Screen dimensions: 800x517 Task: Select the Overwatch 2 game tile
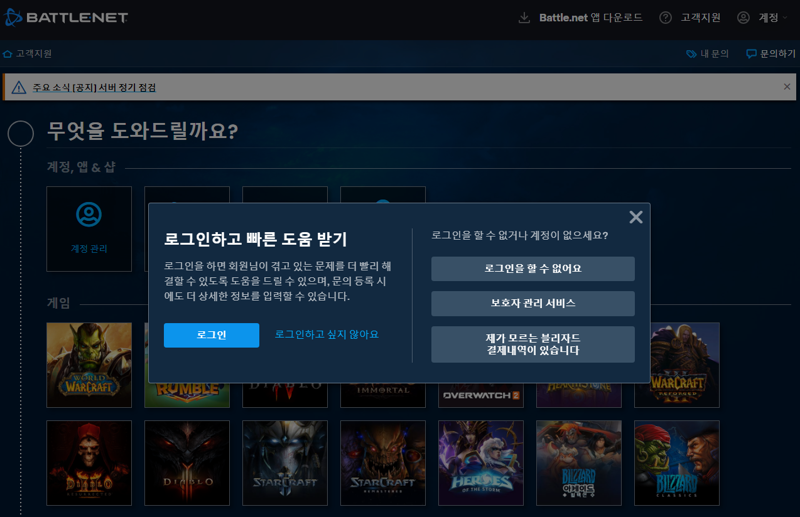481,395
